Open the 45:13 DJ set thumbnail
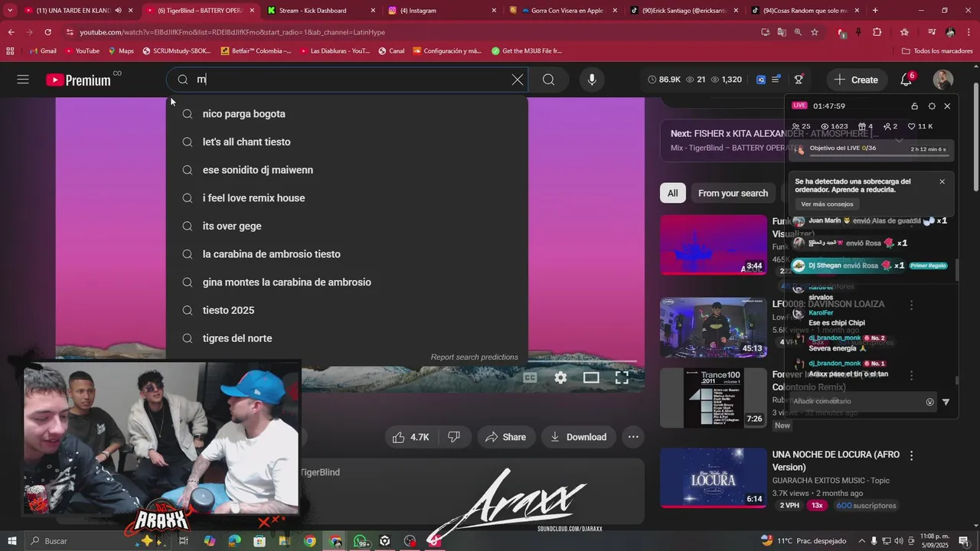 click(713, 328)
